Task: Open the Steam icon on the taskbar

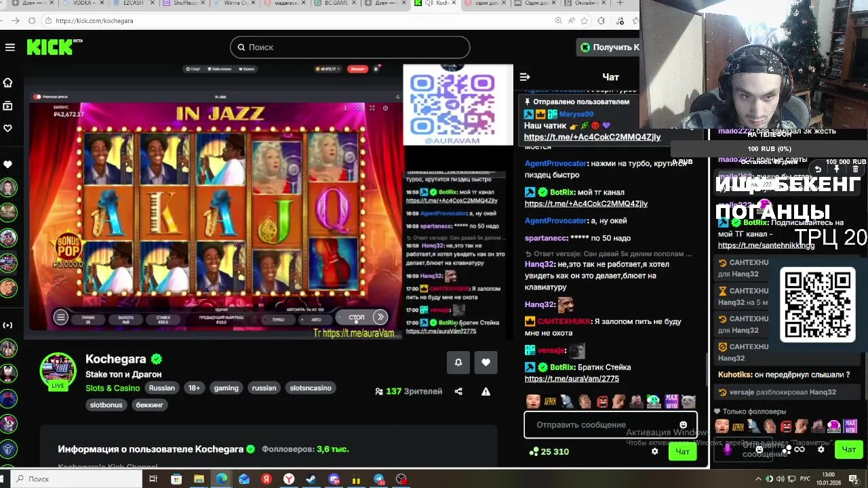Action: point(311,479)
